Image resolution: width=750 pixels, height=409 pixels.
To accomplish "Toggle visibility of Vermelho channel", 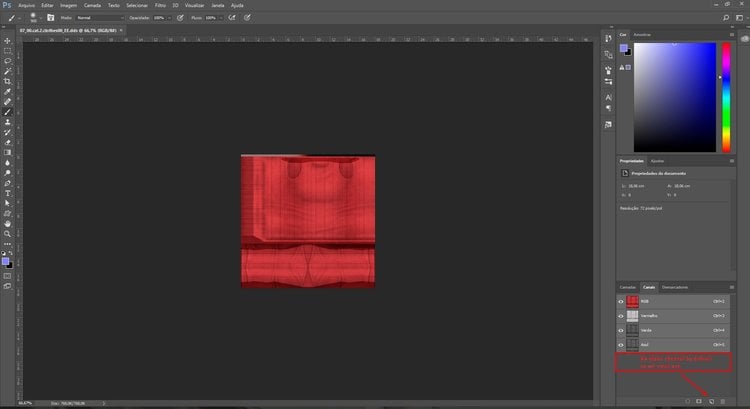I will pyautogui.click(x=621, y=316).
